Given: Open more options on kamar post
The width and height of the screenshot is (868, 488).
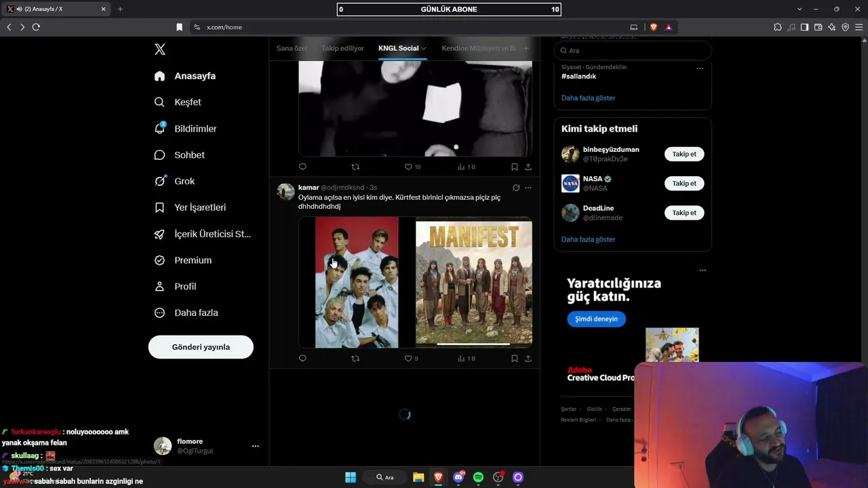Looking at the screenshot, I should 528,188.
